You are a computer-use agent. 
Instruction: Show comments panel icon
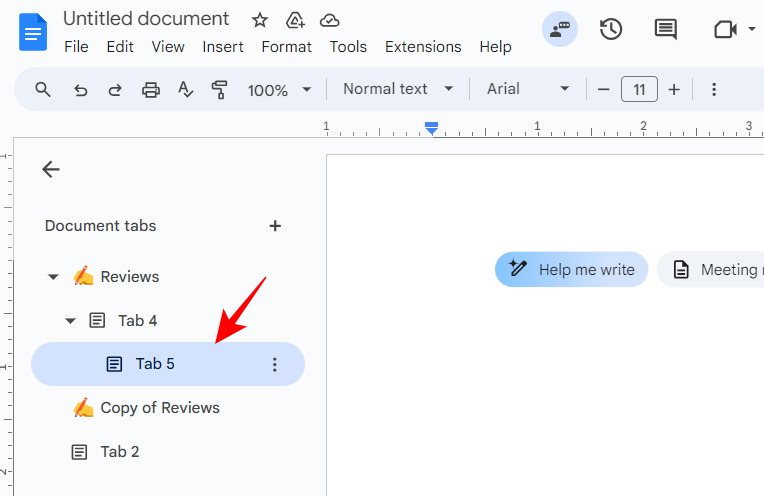click(665, 29)
